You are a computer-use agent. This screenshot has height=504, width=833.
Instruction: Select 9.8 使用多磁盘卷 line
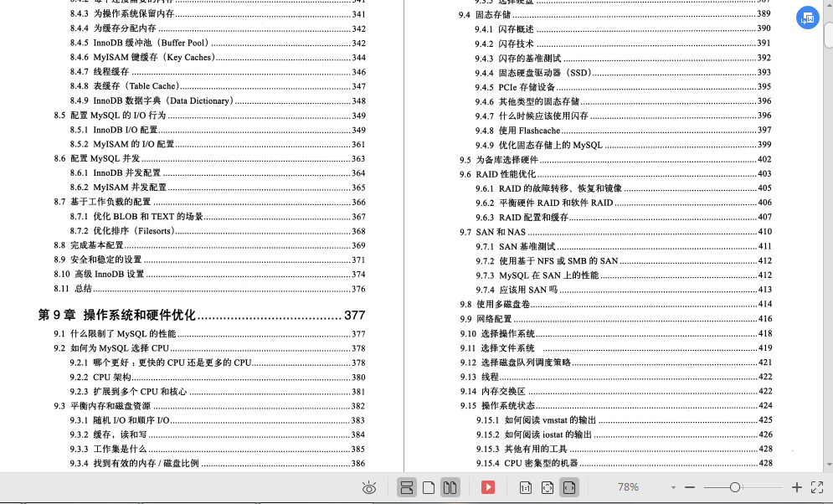(615, 304)
